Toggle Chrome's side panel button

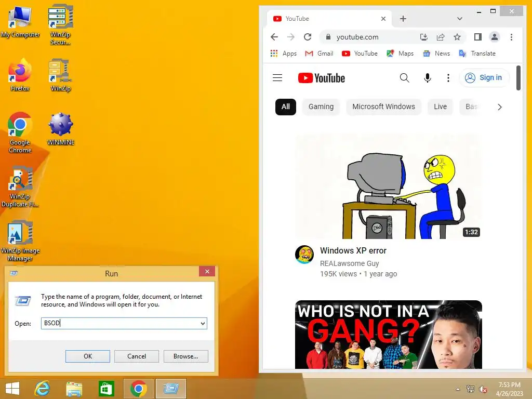478,37
